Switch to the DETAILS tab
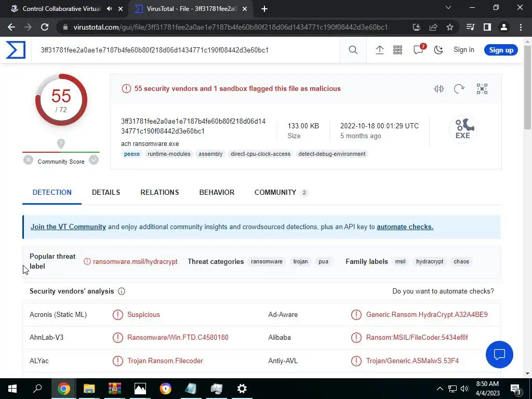532x399 pixels. 106,192
